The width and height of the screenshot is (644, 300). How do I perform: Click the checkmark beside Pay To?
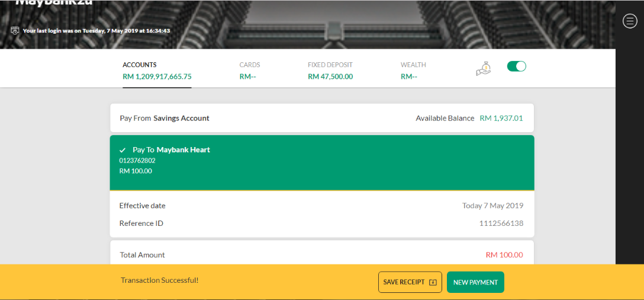tap(123, 150)
